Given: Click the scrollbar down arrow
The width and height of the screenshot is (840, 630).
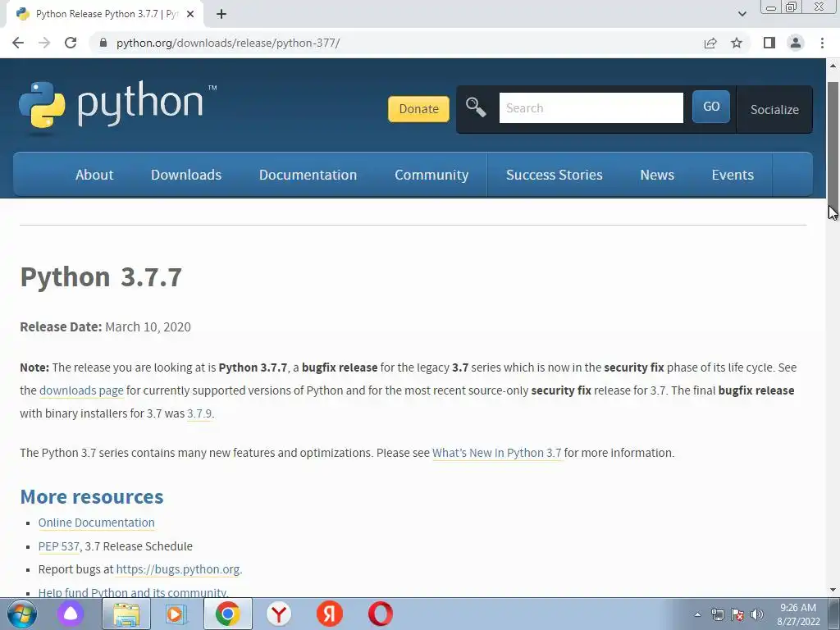Looking at the screenshot, I should pos(833,590).
